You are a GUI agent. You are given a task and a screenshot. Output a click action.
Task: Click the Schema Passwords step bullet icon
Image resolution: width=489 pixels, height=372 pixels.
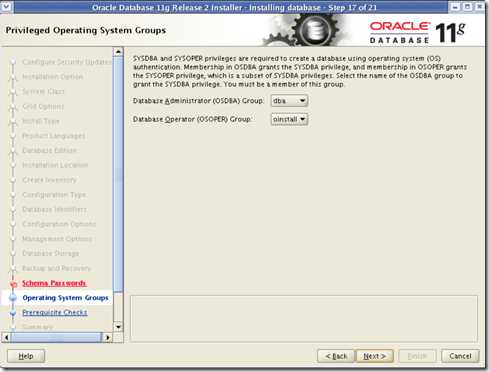pos(13,284)
